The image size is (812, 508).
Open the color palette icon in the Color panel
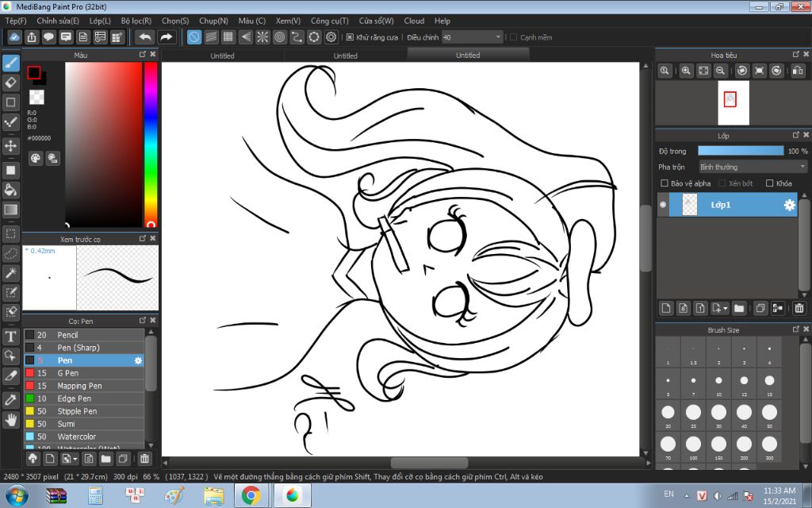pos(35,159)
